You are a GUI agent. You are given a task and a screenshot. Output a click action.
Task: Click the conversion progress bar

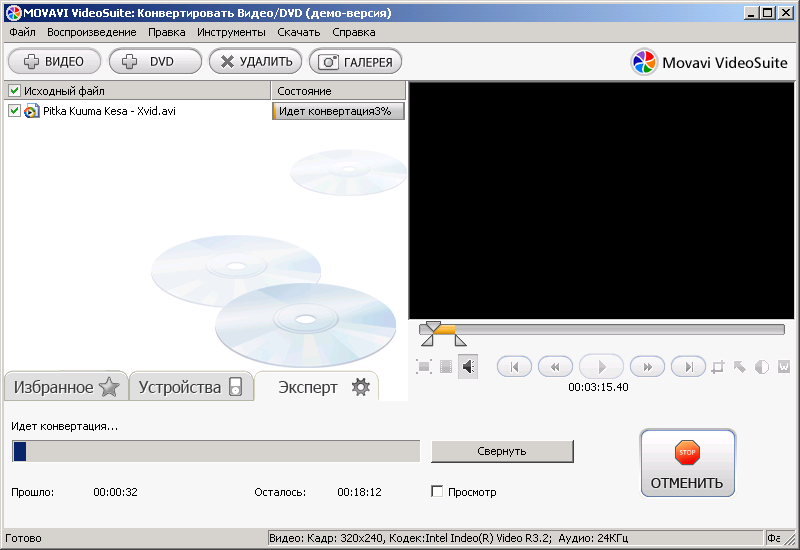coord(216,451)
